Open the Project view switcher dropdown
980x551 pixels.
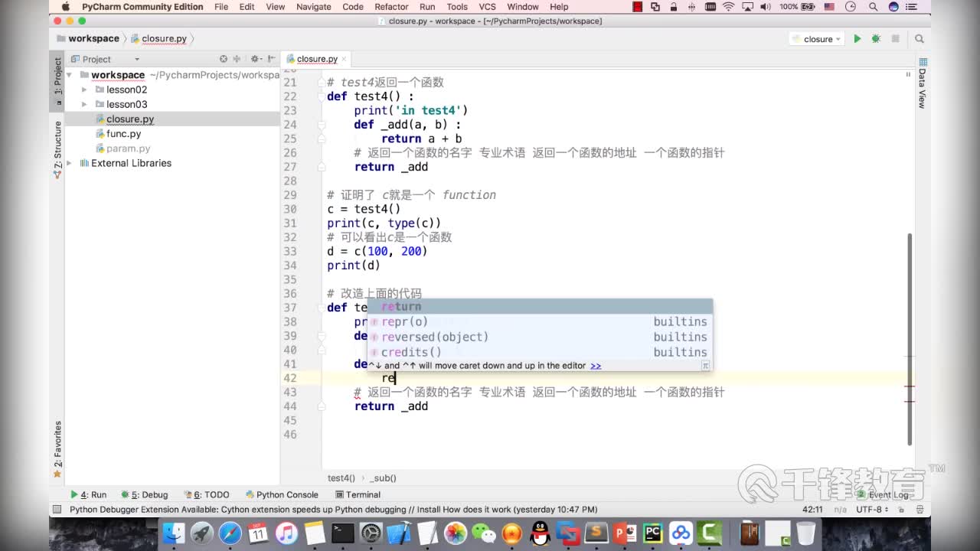(x=137, y=59)
